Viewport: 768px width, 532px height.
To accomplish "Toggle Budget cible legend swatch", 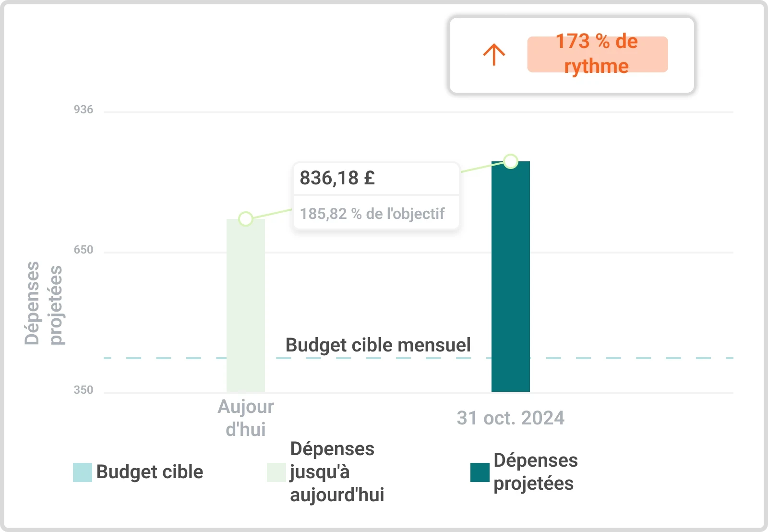I will click(x=83, y=472).
